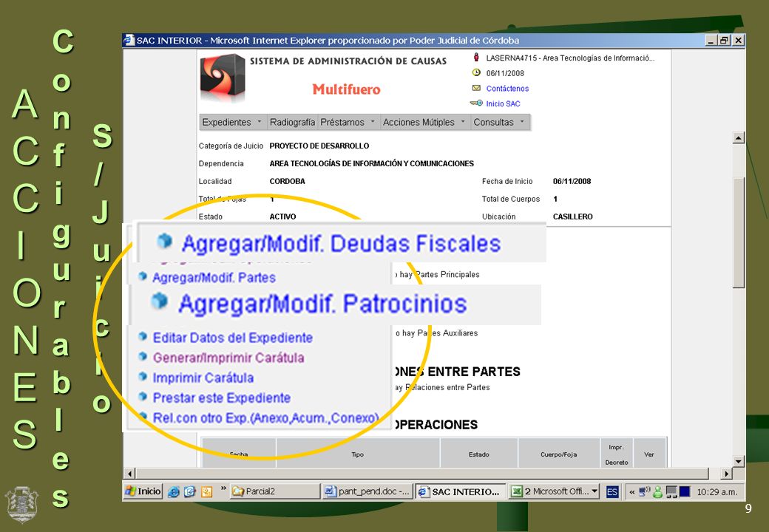This screenshot has height=532, width=769.
Task: Click the vertical scrollbar thumb
Action: [x=739, y=233]
